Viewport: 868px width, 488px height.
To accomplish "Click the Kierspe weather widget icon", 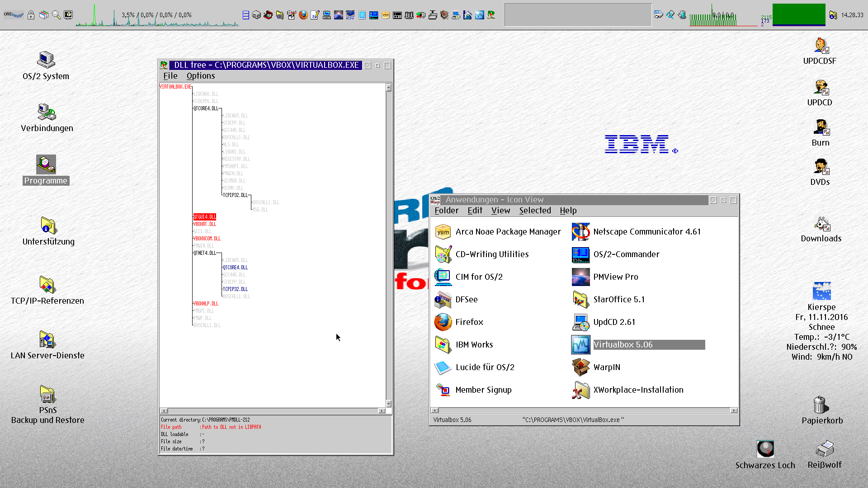I will [x=821, y=291].
